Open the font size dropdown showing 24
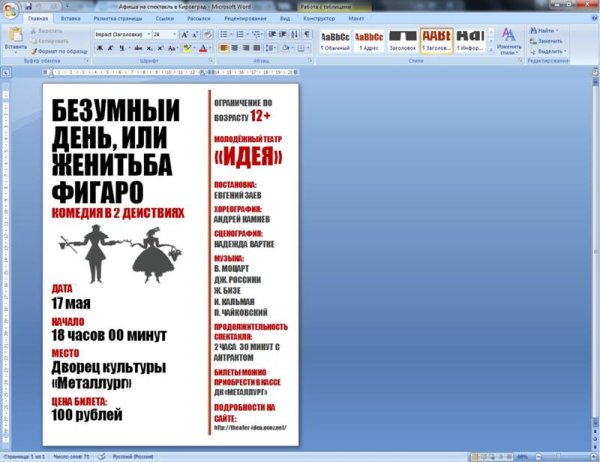This screenshot has width=600, height=462. pos(174,34)
